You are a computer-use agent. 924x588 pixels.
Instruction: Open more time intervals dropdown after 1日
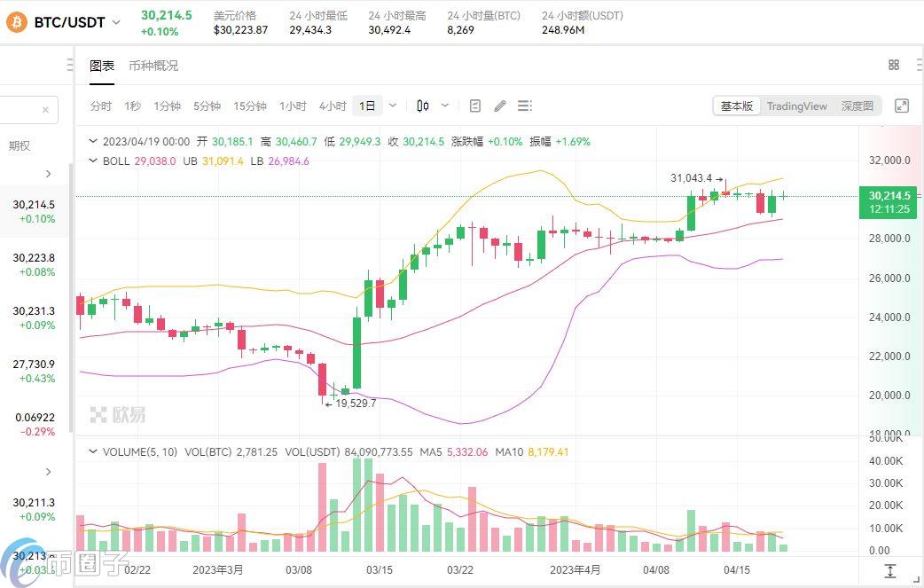click(x=393, y=106)
